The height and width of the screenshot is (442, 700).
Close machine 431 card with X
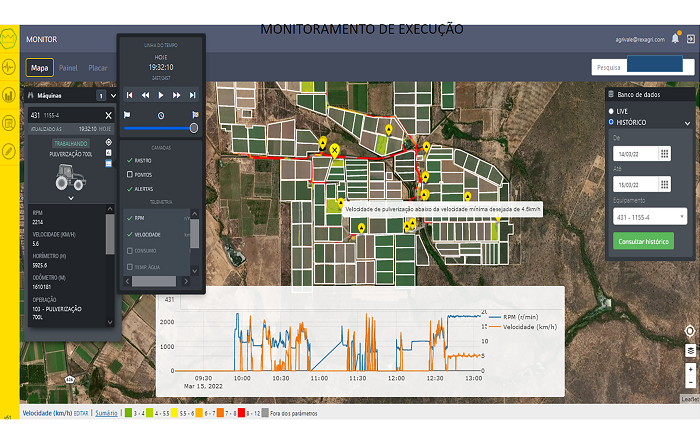(108, 116)
